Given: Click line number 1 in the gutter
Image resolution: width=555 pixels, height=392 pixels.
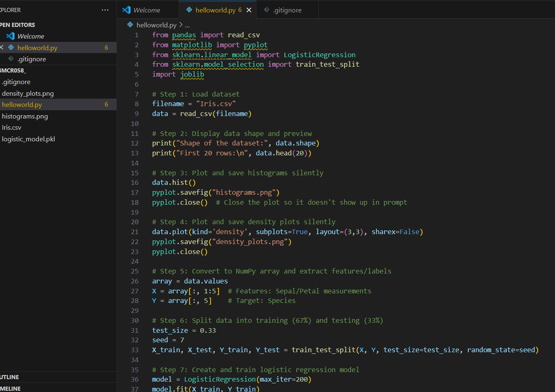Looking at the screenshot, I should [137, 35].
